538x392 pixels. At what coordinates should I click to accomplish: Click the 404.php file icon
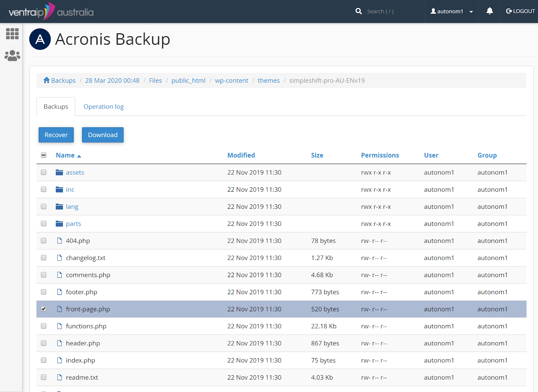click(60, 241)
